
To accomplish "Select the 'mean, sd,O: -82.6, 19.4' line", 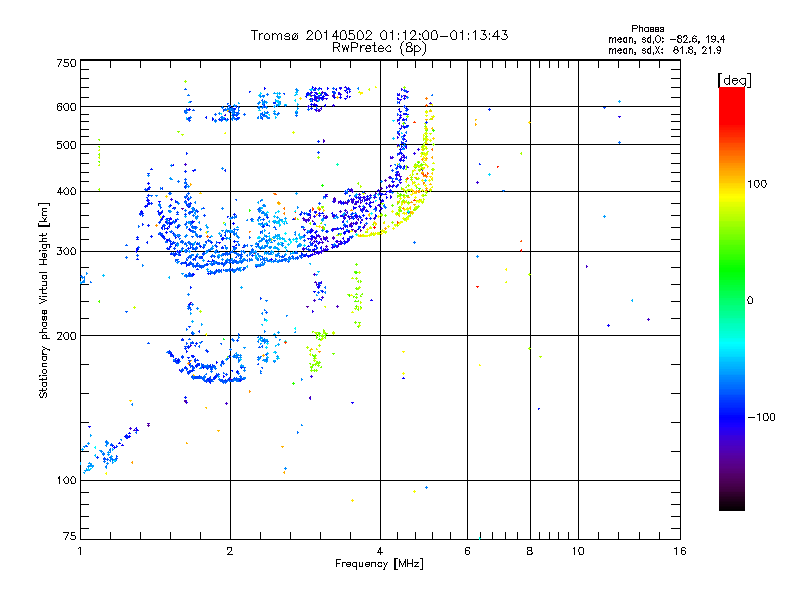I will point(666,40).
